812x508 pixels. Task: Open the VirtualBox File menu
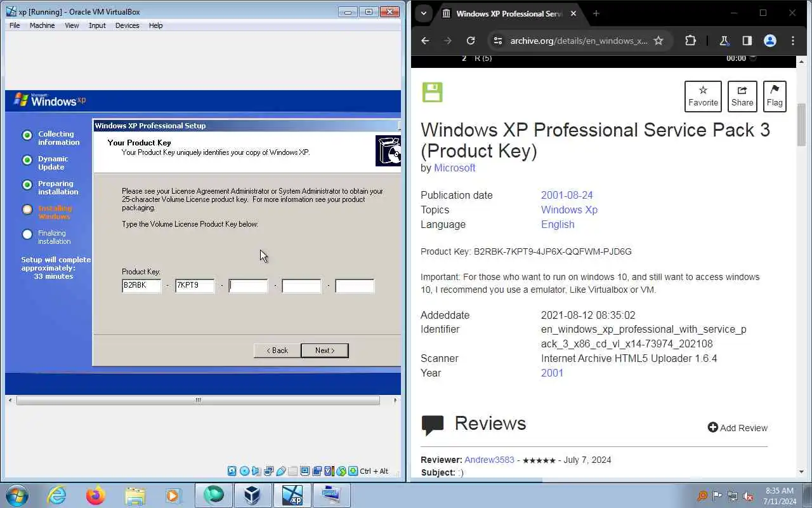[15, 25]
